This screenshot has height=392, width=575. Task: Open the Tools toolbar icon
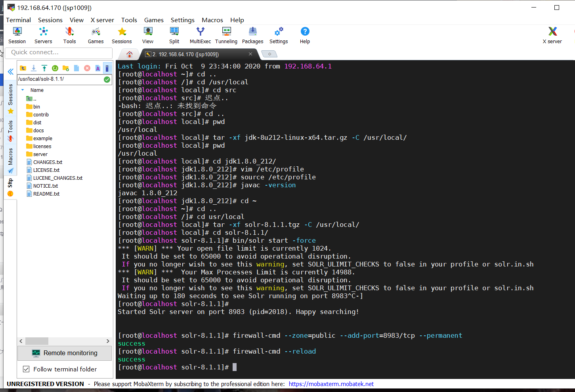click(69, 35)
